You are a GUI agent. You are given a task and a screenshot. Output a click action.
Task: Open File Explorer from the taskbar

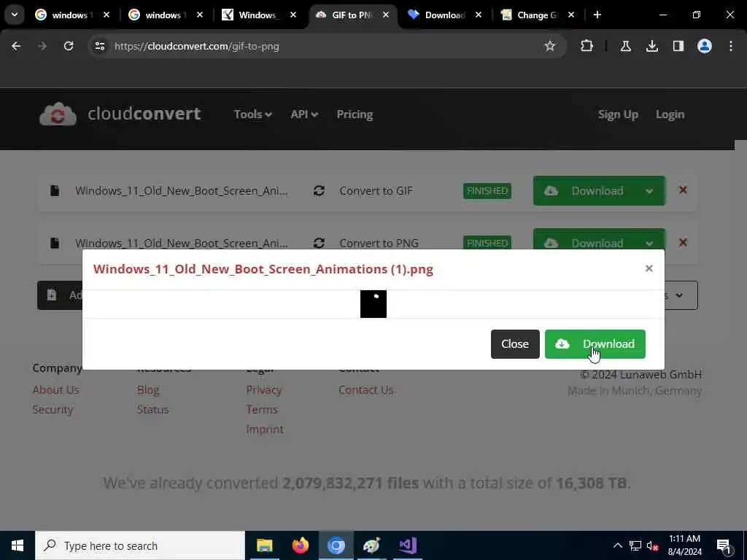pyautogui.click(x=264, y=545)
